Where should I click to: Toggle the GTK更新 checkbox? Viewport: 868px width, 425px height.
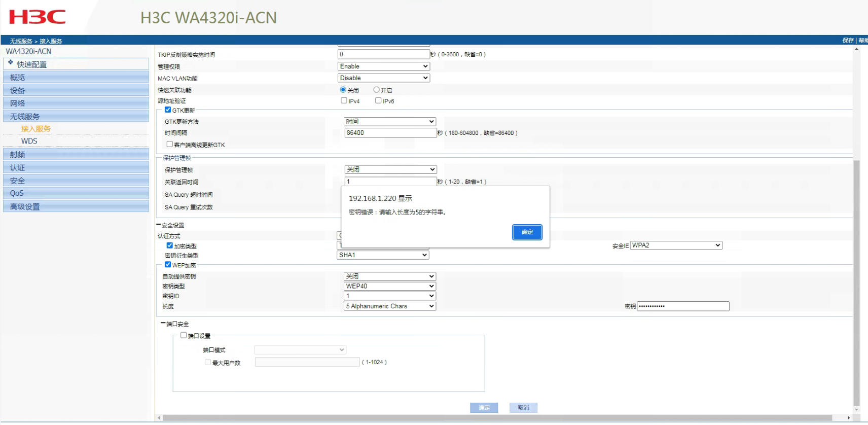coord(168,110)
